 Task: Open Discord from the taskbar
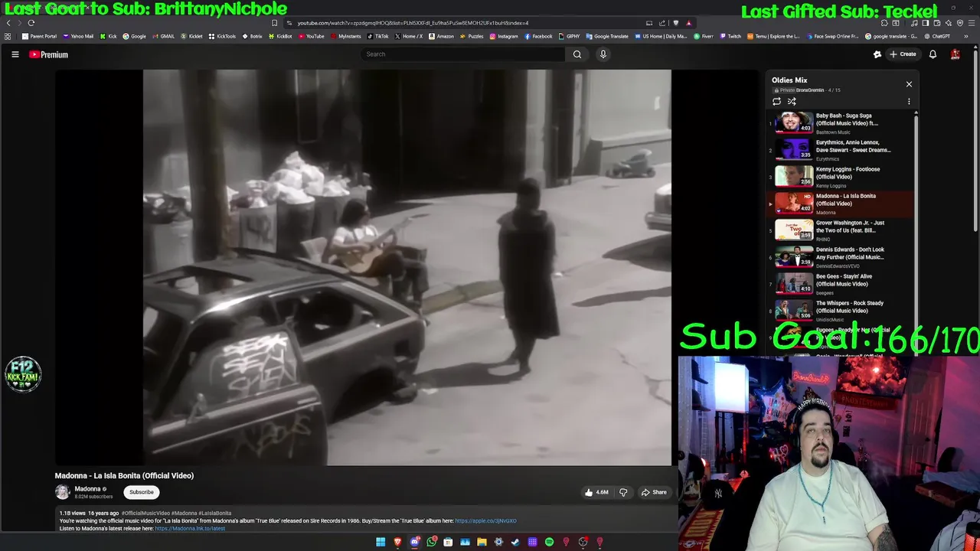[x=414, y=542]
